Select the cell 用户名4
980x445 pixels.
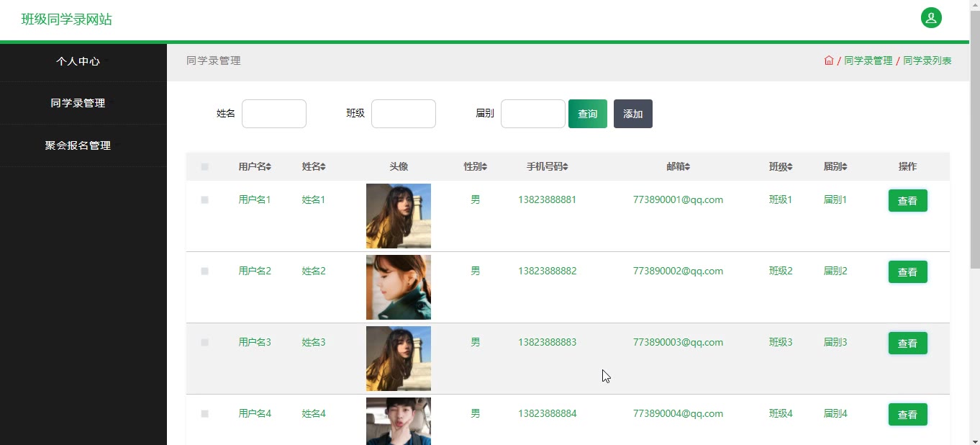[x=255, y=414]
